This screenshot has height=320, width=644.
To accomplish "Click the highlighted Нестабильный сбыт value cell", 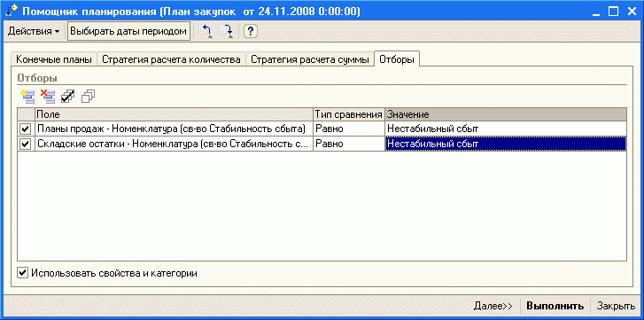I will click(506, 144).
